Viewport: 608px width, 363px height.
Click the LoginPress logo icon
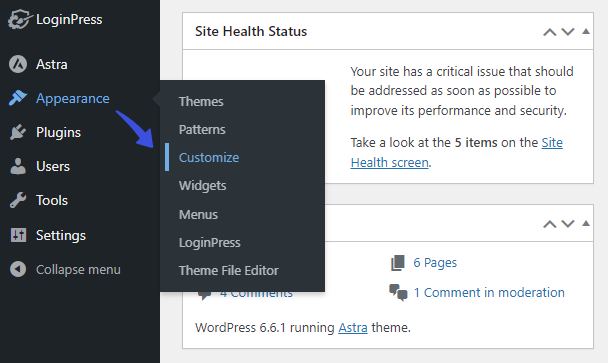(19, 19)
